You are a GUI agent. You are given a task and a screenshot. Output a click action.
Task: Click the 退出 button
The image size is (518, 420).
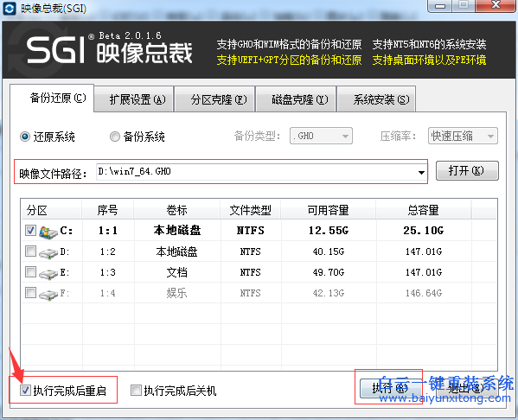pyautogui.click(x=466, y=389)
